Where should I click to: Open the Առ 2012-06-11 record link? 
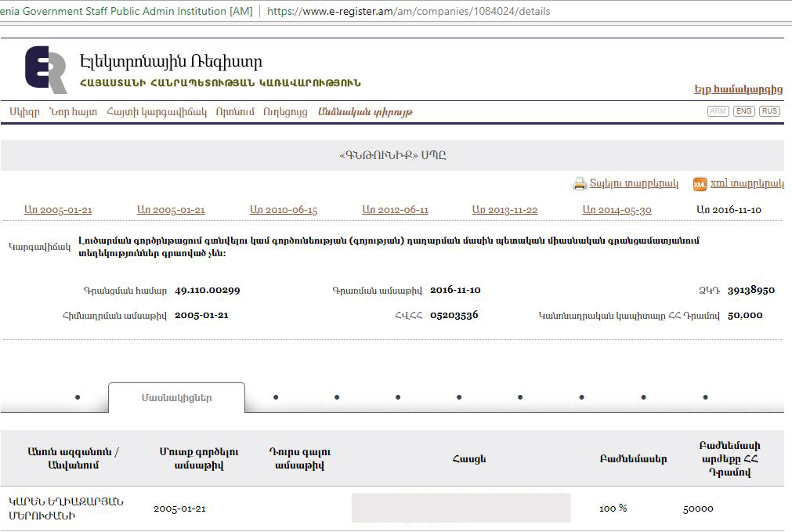click(395, 210)
